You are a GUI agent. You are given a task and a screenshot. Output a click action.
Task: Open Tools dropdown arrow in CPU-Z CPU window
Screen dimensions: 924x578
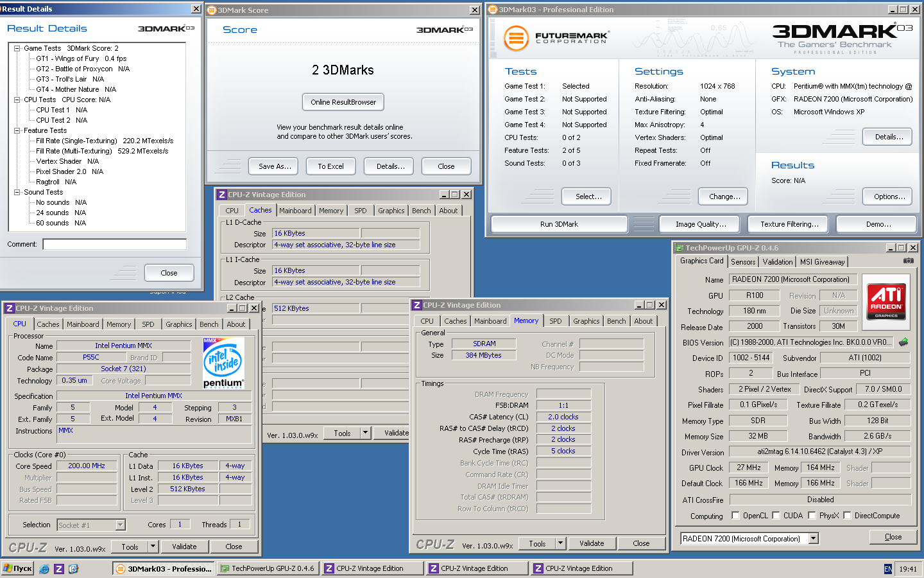[153, 547]
